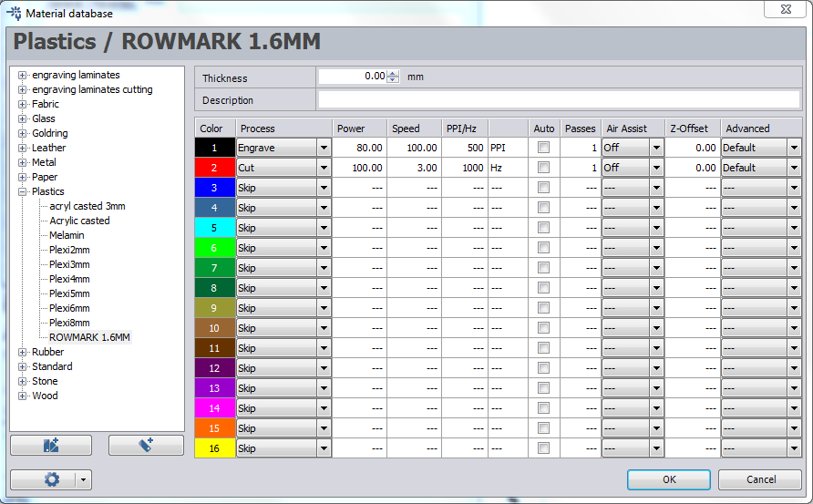This screenshot has width=813, height=504.
Task: Click the Description text field
Action: pyautogui.click(x=559, y=99)
